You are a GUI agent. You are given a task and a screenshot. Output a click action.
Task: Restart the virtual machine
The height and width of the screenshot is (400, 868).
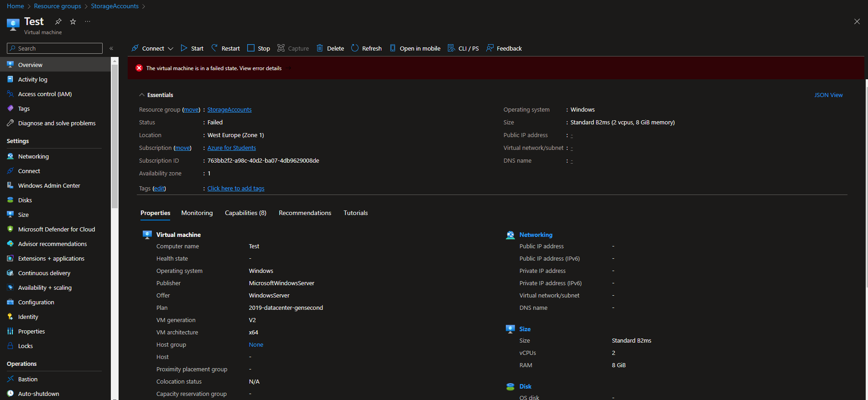[x=225, y=48]
